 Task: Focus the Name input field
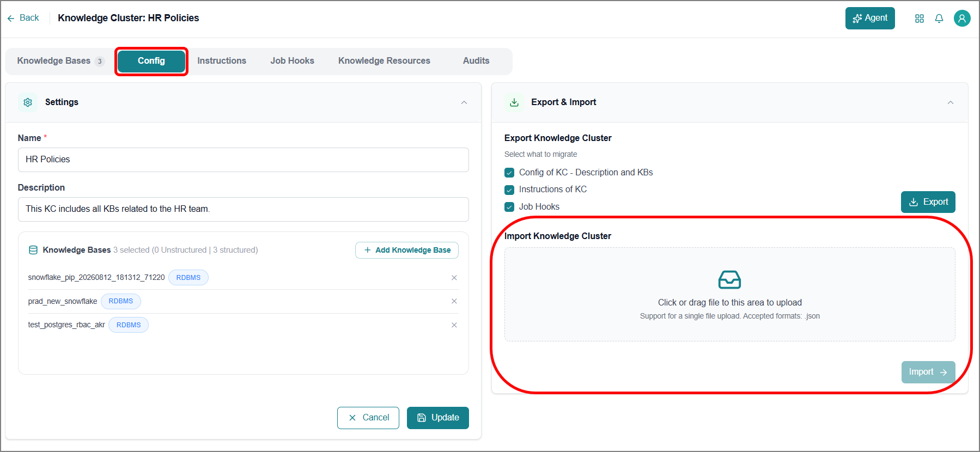click(243, 160)
